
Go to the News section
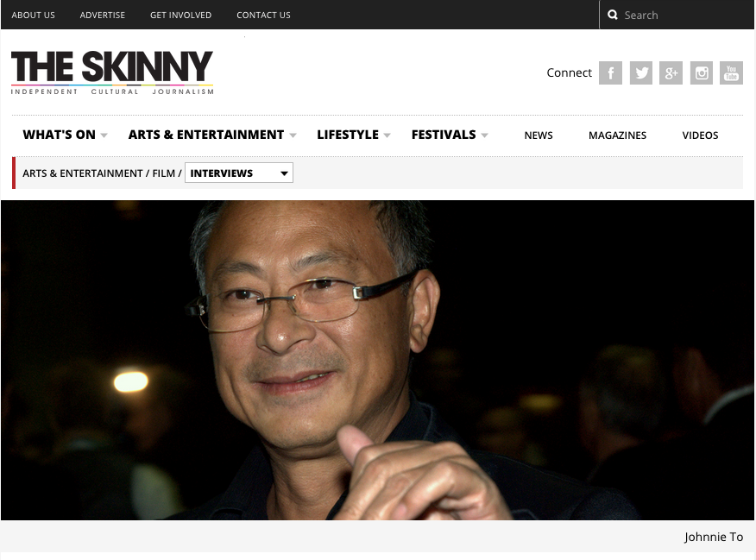(538, 135)
